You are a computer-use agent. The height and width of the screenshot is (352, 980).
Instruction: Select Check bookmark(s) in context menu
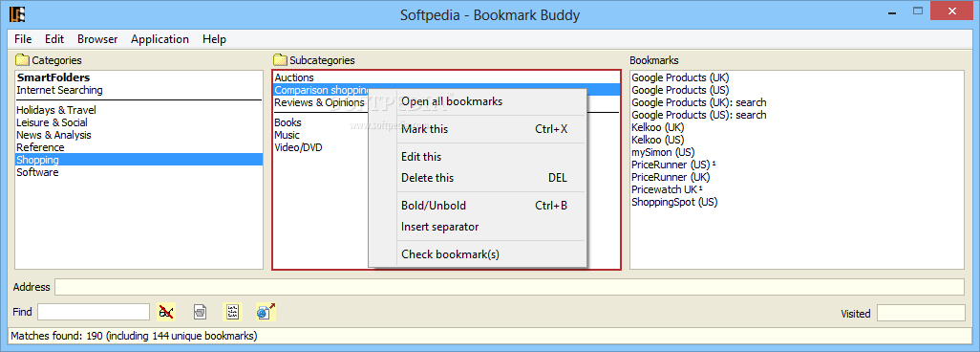478,254
